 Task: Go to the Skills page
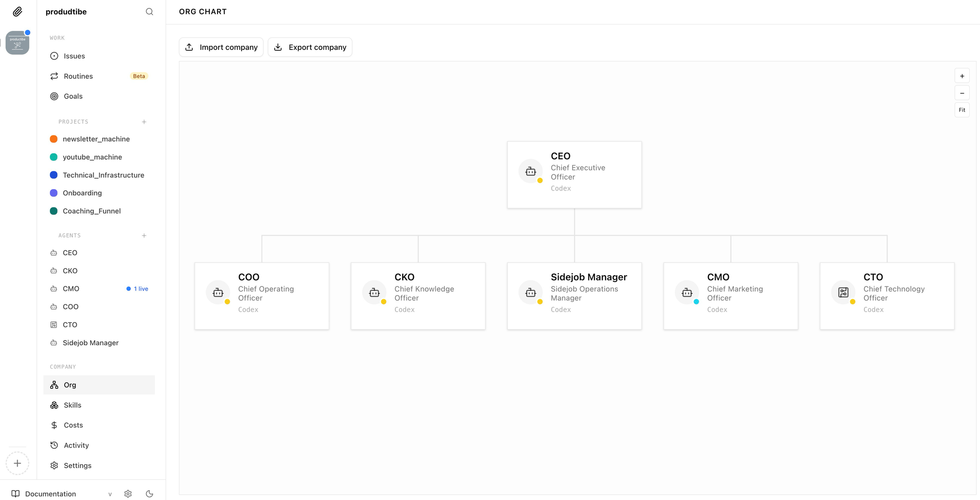pyautogui.click(x=73, y=405)
